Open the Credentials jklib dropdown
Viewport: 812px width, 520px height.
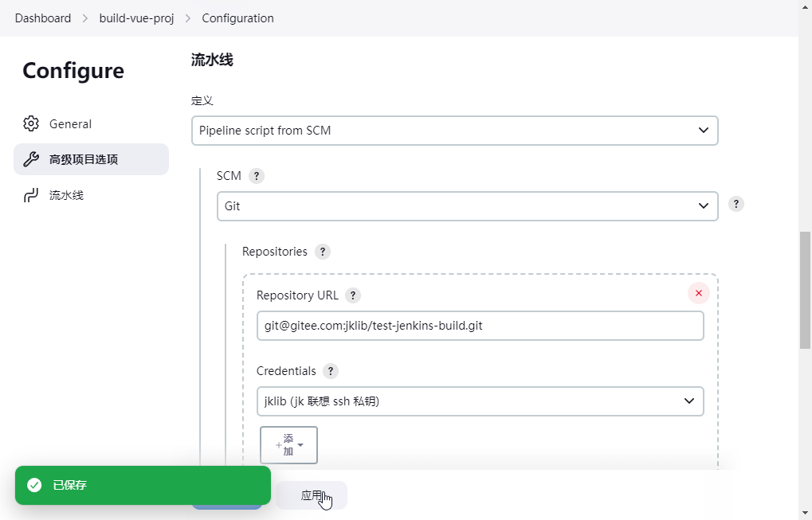point(480,401)
